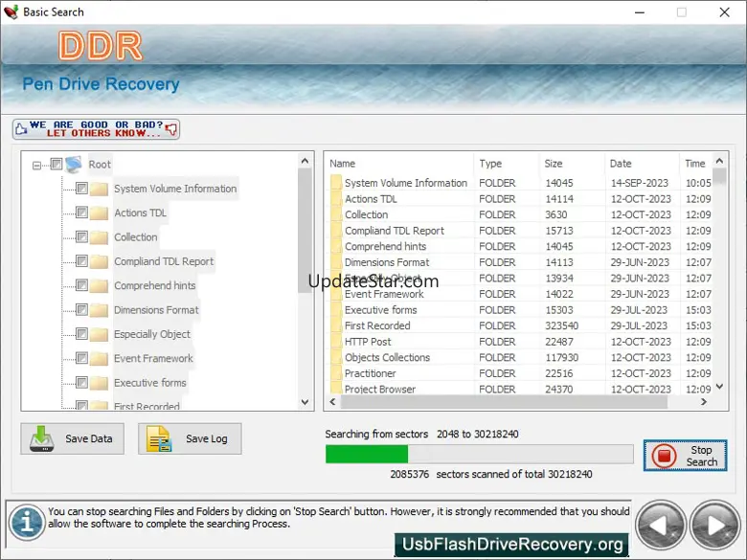
Task: Click the Event Framework list row name
Action: click(384, 294)
